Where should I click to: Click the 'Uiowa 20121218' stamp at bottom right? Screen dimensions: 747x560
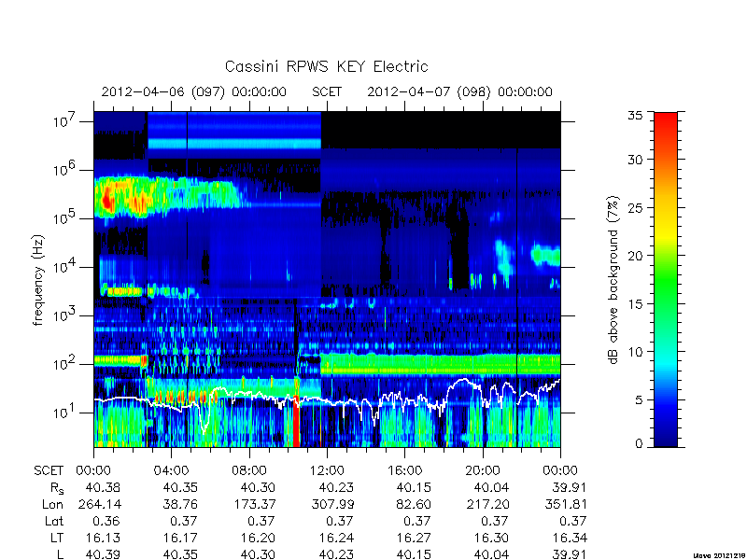pos(719,555)
